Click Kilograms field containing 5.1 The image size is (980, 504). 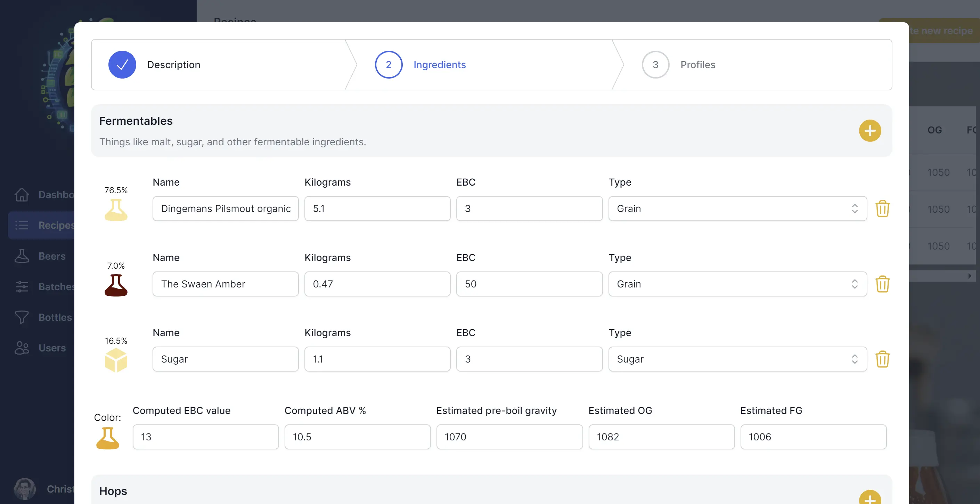point(377,209)
